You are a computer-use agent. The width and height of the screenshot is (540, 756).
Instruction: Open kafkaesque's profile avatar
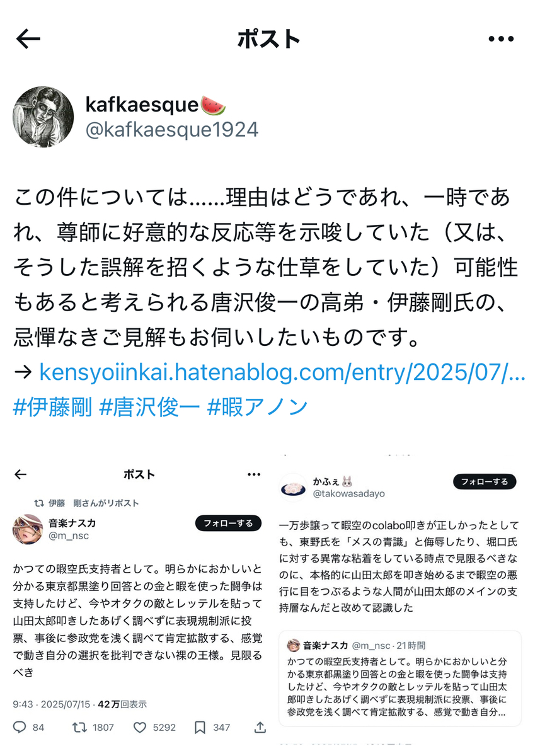43,117
